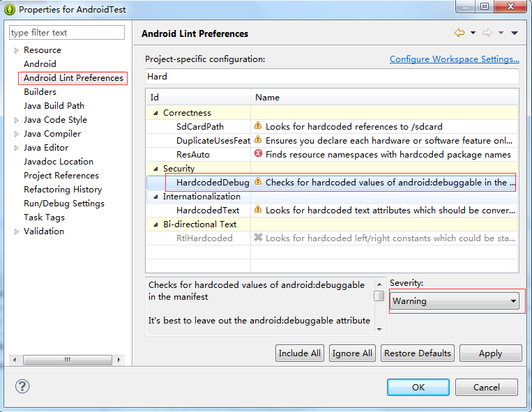Image resolution: width=532 pixels, height=412 pixels.
Task: Open Configure Workspace Settings link
Action: [x=454, y=59]
